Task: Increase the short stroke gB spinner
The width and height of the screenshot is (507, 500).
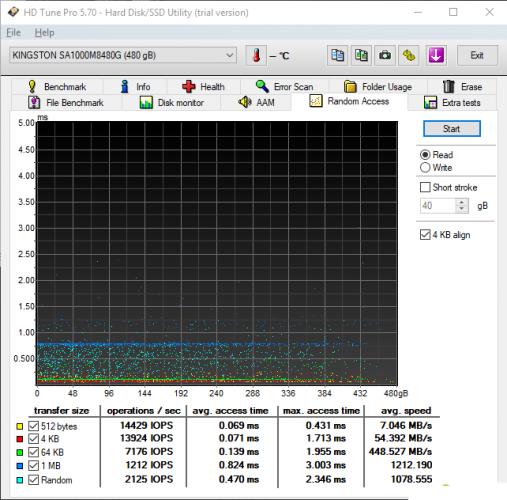Action: (461, 202)
